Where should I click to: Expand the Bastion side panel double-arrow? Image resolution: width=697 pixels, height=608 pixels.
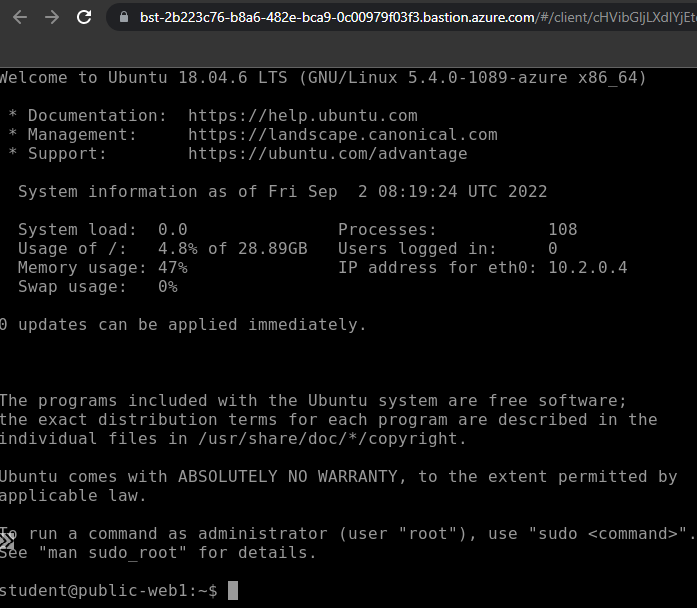pyautogui.click(x=7, y=541)
